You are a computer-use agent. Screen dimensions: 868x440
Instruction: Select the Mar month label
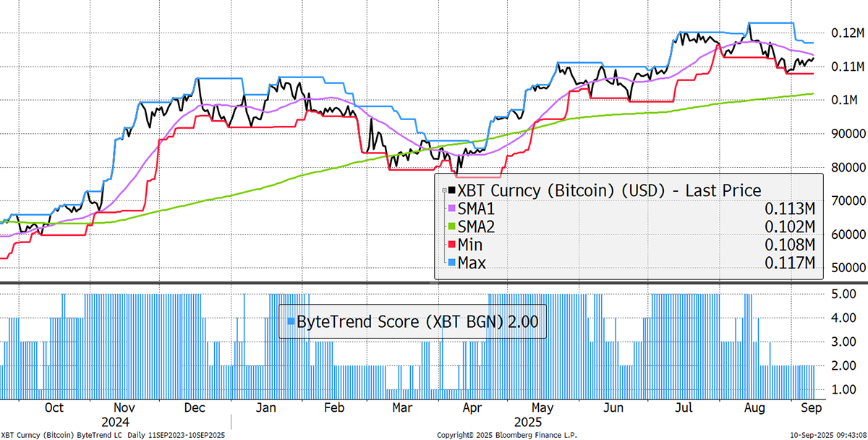[x=401, y=408]
